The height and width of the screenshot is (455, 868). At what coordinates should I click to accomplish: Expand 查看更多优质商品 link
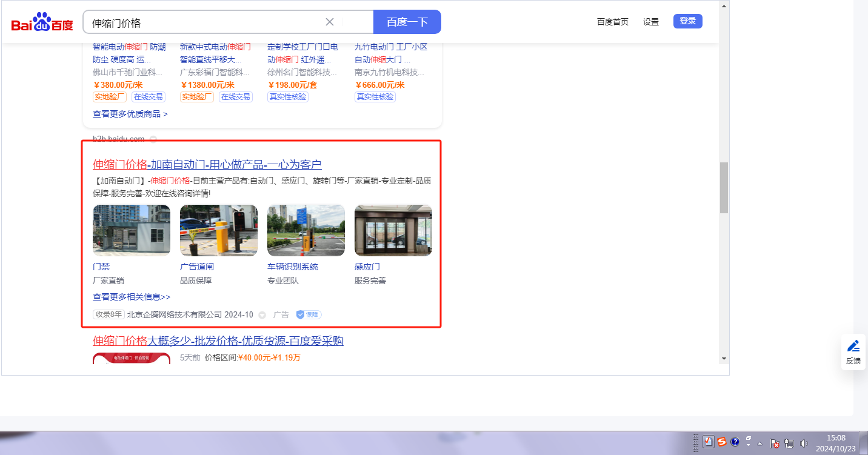tap(130, 114)
